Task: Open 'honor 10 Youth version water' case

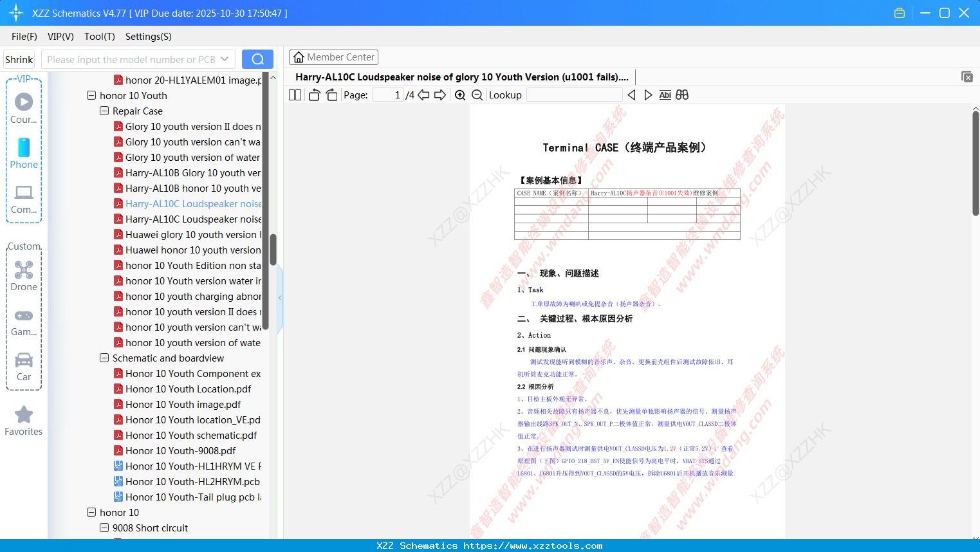Action: pos(187,281)
